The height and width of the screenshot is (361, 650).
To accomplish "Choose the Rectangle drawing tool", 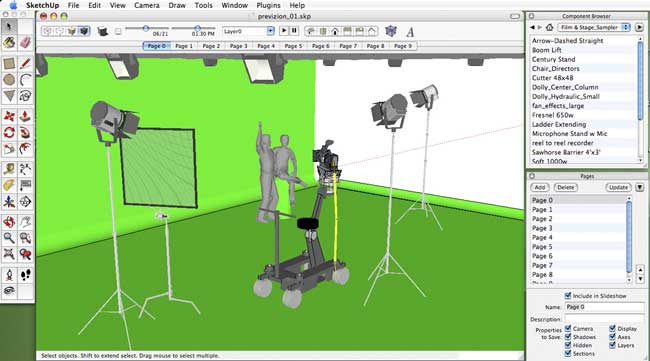I will [9, 63].
